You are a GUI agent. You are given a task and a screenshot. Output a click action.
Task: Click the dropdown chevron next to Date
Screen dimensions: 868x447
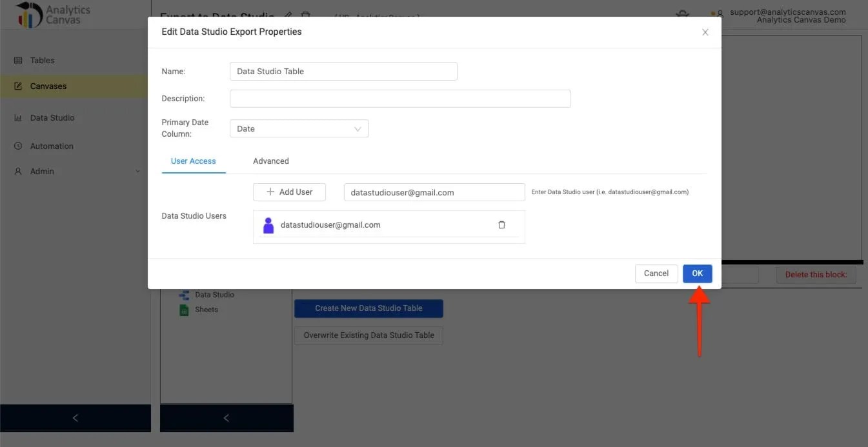358,129
